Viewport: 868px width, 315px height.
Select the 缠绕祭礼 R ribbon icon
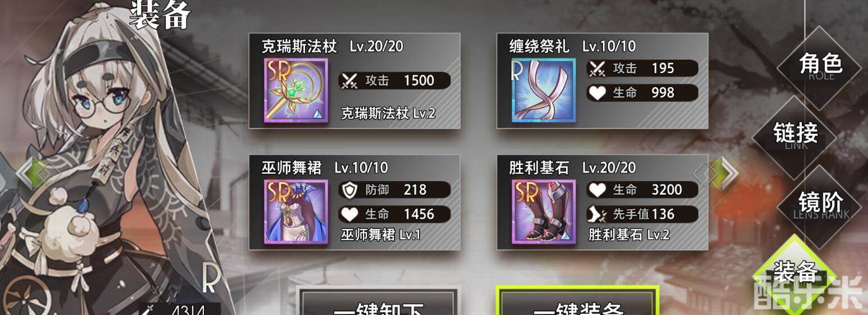[x=543, y=91]
